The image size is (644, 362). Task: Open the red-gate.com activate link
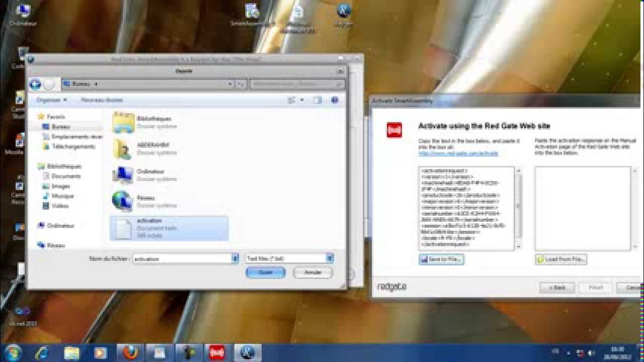click(458, 153)
